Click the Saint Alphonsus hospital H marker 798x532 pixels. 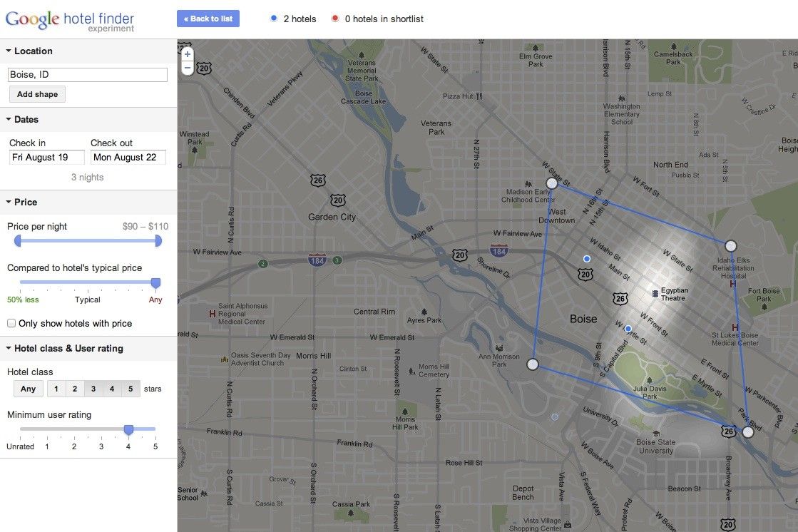coord(211,313)
